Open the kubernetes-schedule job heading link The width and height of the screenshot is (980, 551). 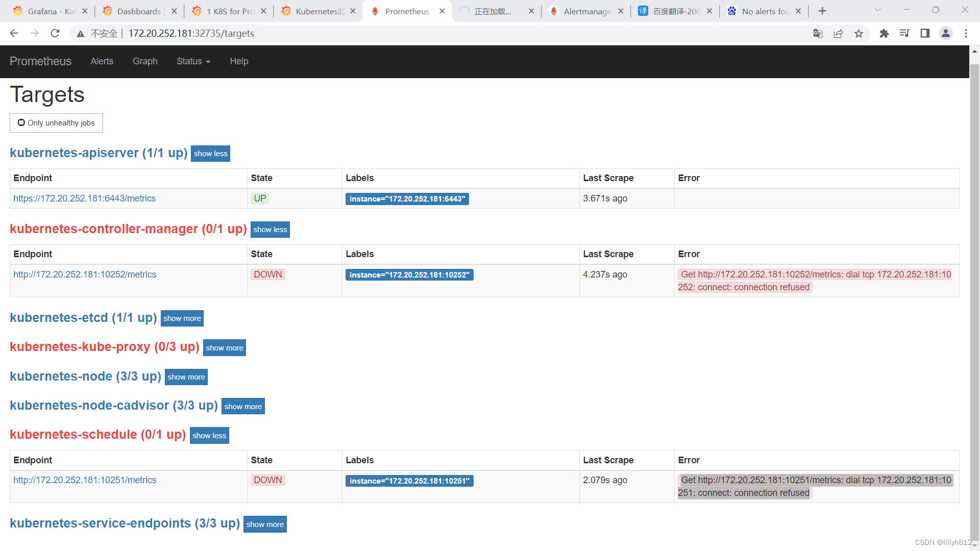click(98, 435)
